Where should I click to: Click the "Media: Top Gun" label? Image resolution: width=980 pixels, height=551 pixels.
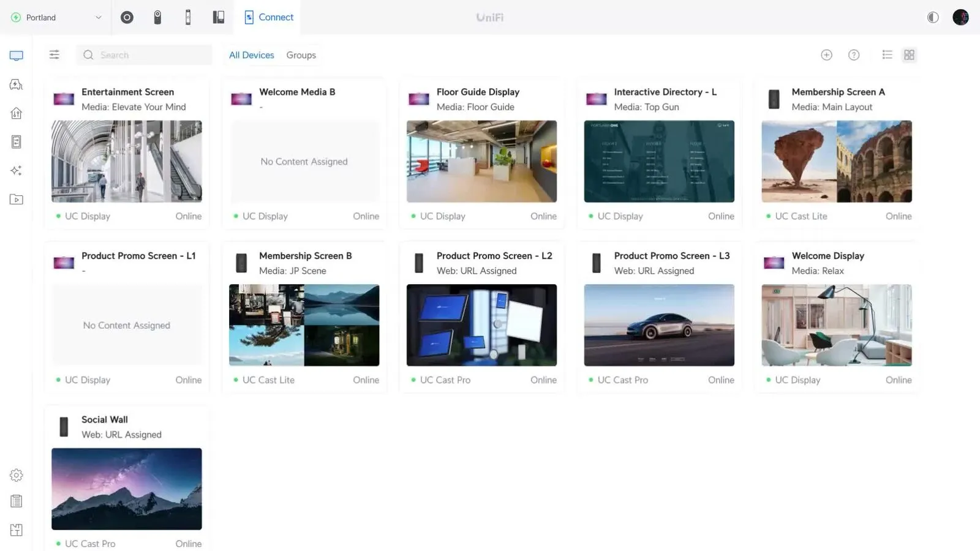point(647,107)
